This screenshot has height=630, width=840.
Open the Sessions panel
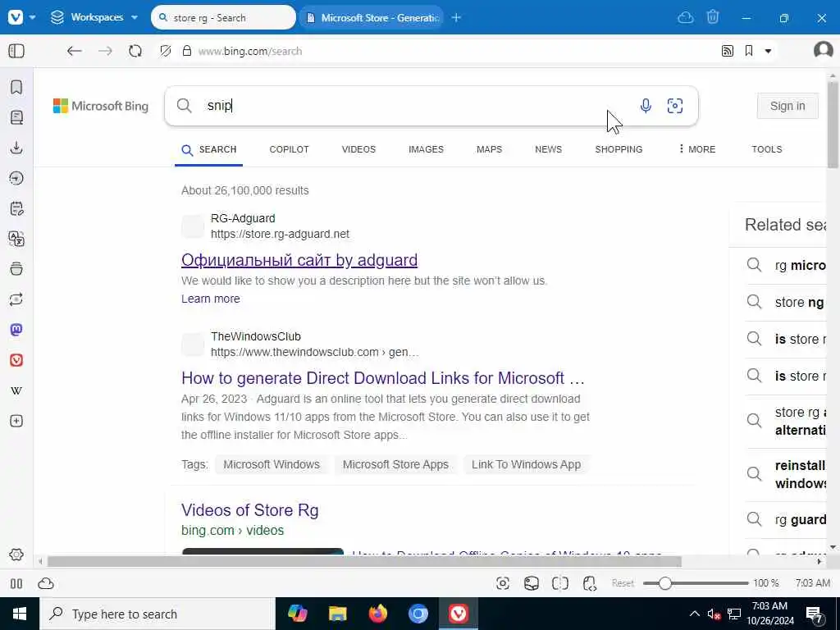pos(16,299)
